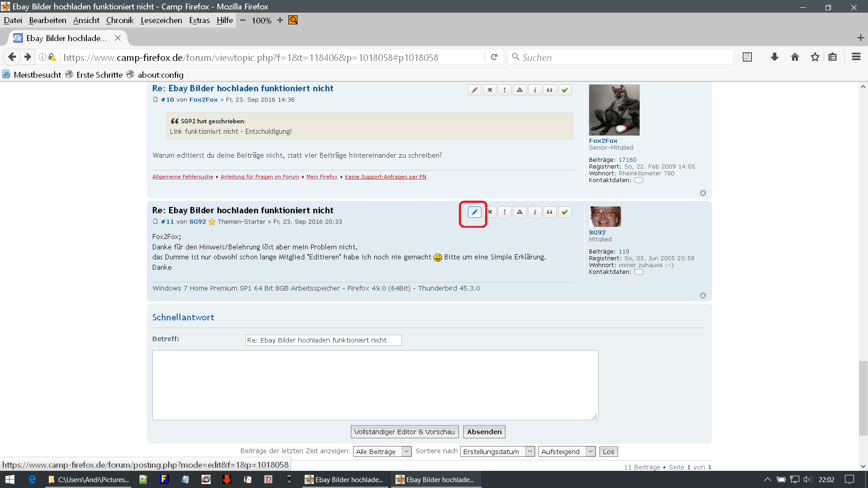This screenshot has width=868, height=488.
Task: Go back to the previous page
Action: click(12, 57)
